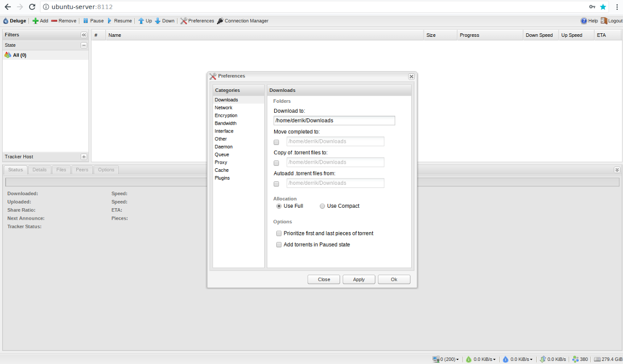Sort torrents by Progress column
623x364 pixels.
(x=490, y=35)
